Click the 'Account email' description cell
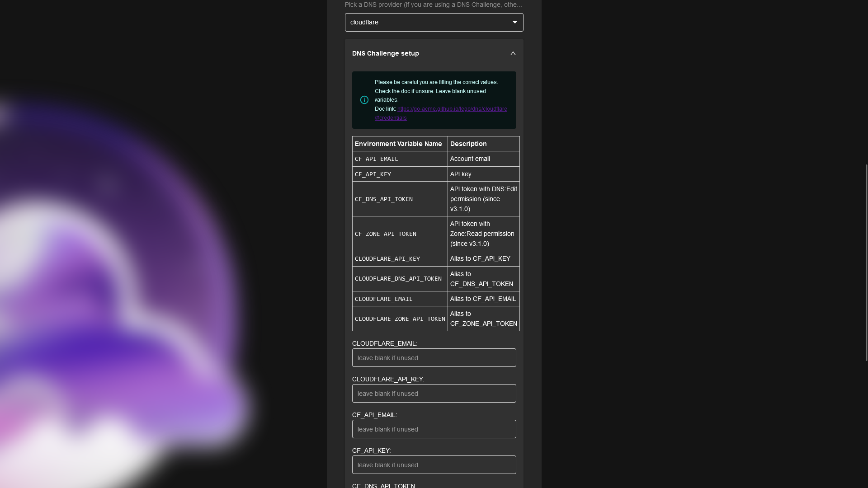Screen dimensions: 868x488 (x=484, y=159)
